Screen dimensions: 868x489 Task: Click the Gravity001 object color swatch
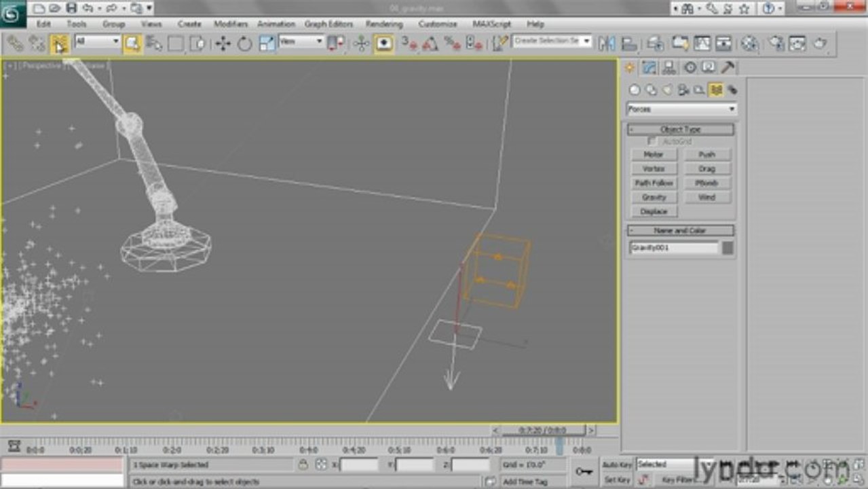click(x=728, y=248)
